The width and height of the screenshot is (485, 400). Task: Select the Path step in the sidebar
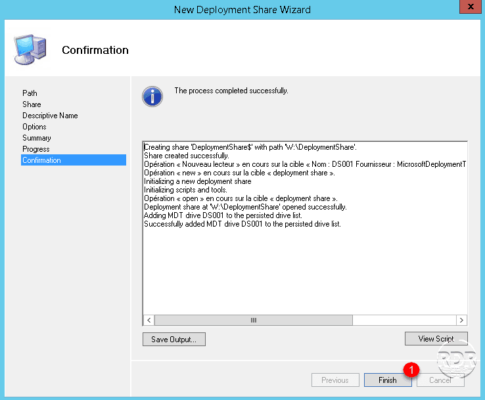coord(30,93)
